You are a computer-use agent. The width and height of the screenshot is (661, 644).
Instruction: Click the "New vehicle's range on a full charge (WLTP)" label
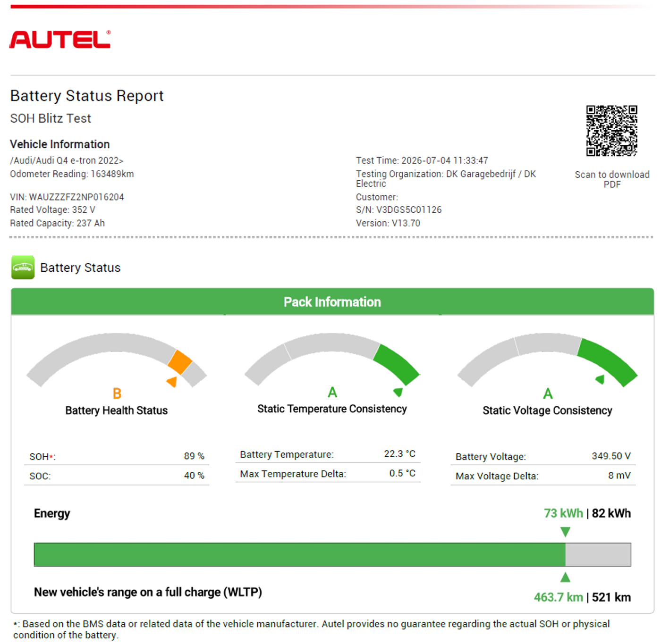148,592
